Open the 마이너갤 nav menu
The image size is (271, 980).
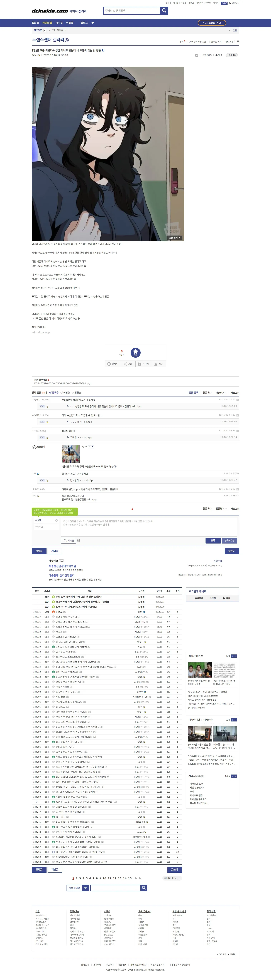pos(47,23)
